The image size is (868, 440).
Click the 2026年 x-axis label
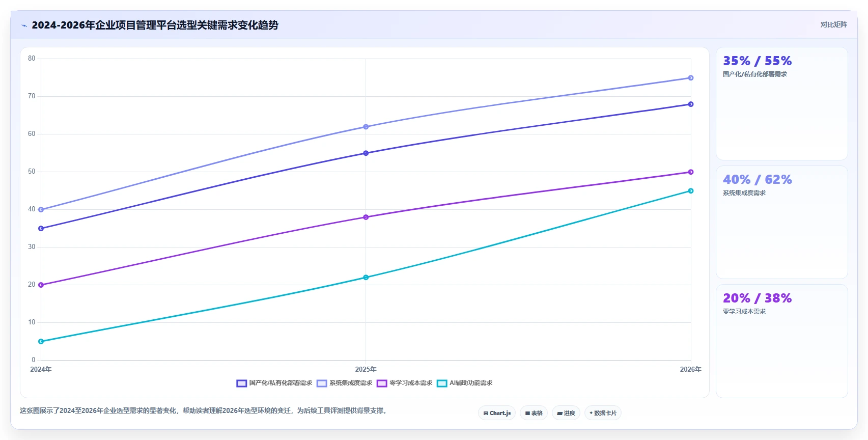tap(690, 369)
